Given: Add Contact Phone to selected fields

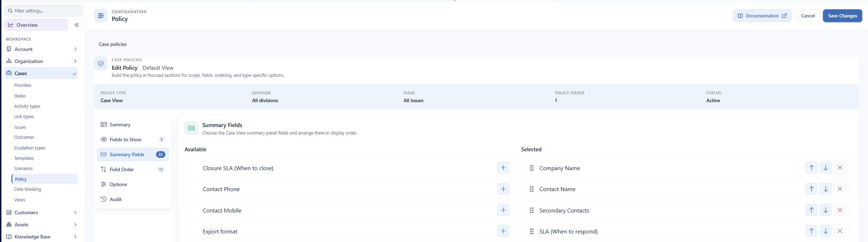Looking at the screenshot, I should (503, 189).
